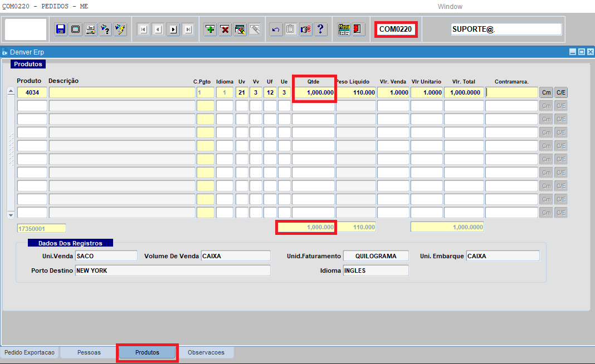Click the Vlr. Venda field of product 4034
Image resolution: width=595 pixels, height=364 pixels.
click(x=393, y=92)
